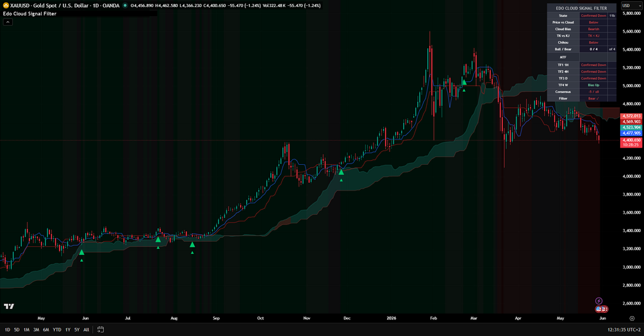
Task: Click the Bull / Bear value 0 / 4
Action: pyautogui.click(x=593, y=49)
